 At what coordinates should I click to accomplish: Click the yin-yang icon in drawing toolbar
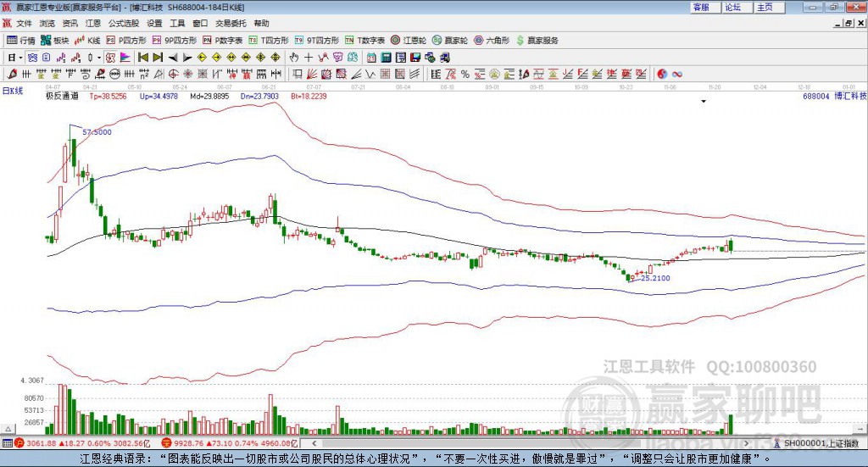point(662,74)
